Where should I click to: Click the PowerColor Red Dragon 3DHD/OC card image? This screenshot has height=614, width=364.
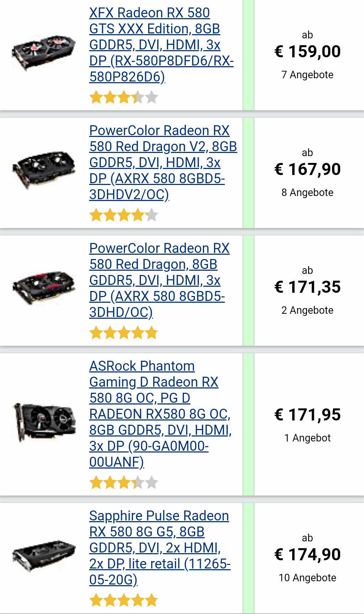coord(44,287)
